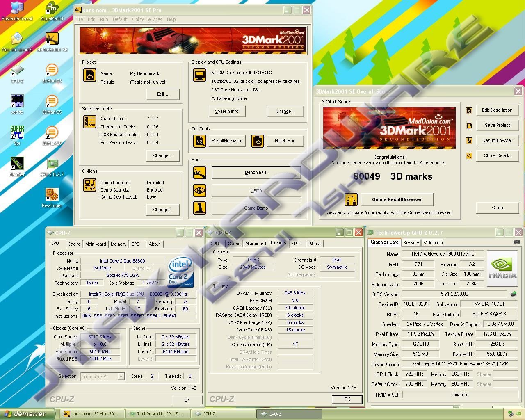525x420 pixels.
Task: Launch 3DMark06 desktop shortcut
Action: coord(52,136)
